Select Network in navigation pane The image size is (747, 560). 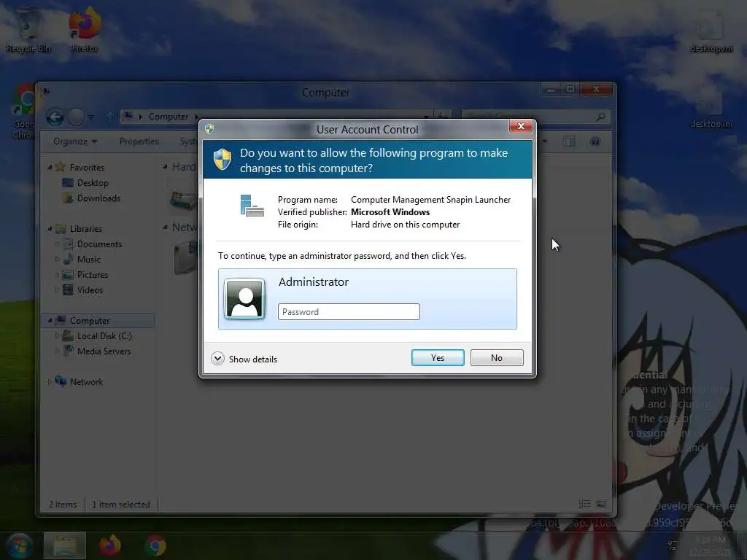86,382
